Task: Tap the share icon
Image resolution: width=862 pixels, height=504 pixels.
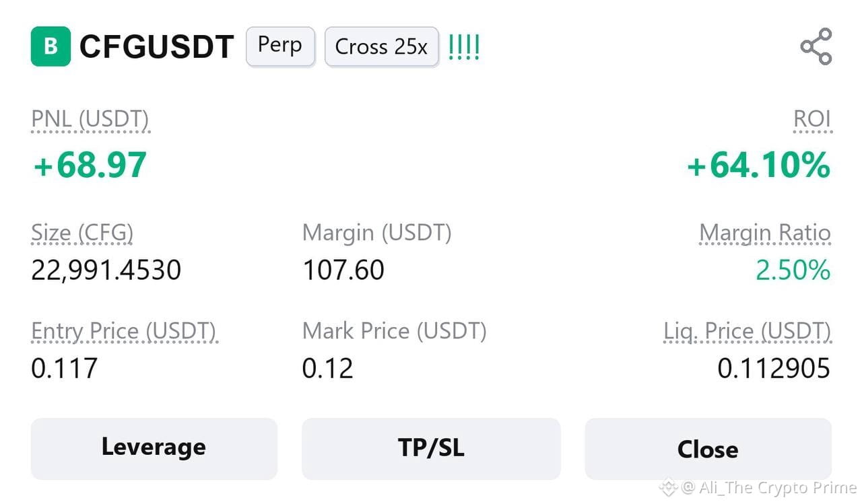Action: [816, 46]
